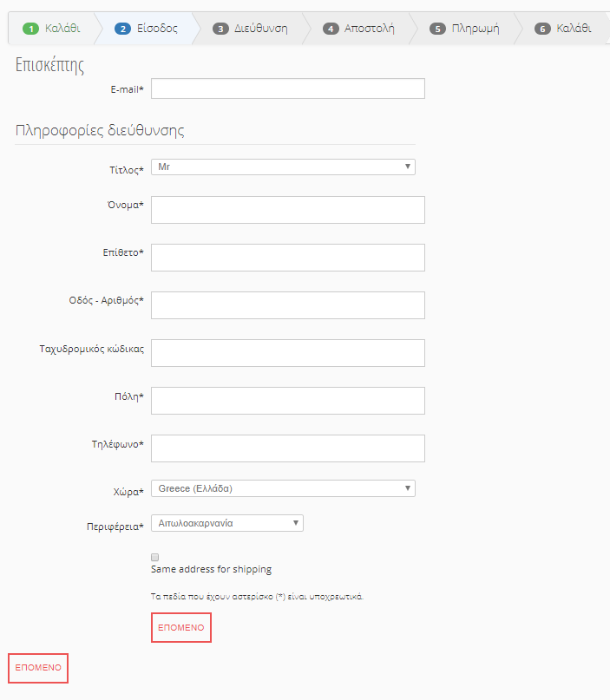Click the step 2 number badge
This screenshot has height=700, width=610.
[x=121, y=29]
